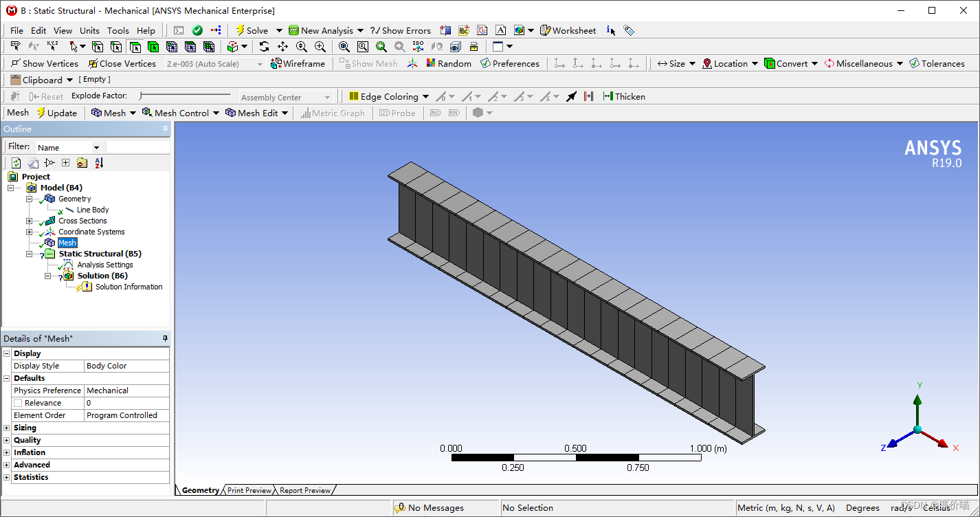
Task: Toggle Thicken edge display
Action: tap(624, 97)
